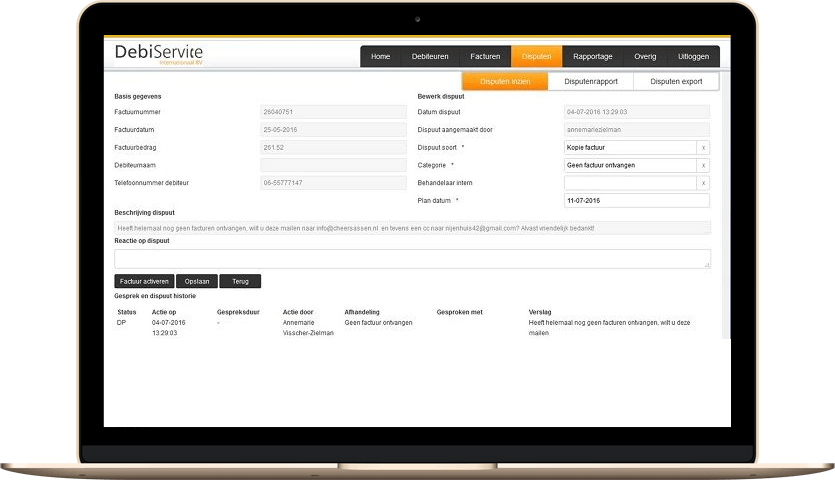
Task: Switch to the Disputenrapport tab
Action: tap(590, 82)
